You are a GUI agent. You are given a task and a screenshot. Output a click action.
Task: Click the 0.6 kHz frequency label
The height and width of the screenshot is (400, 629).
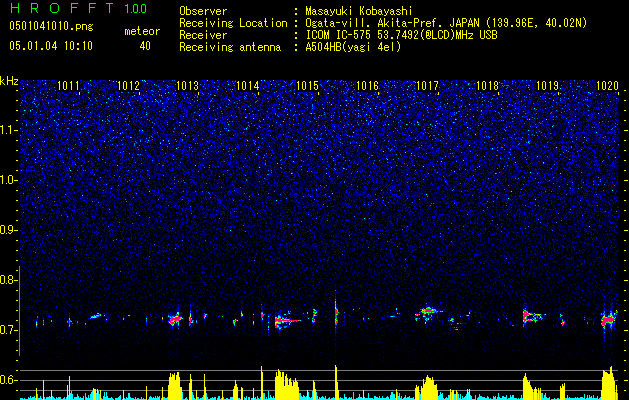coord(8,380)
